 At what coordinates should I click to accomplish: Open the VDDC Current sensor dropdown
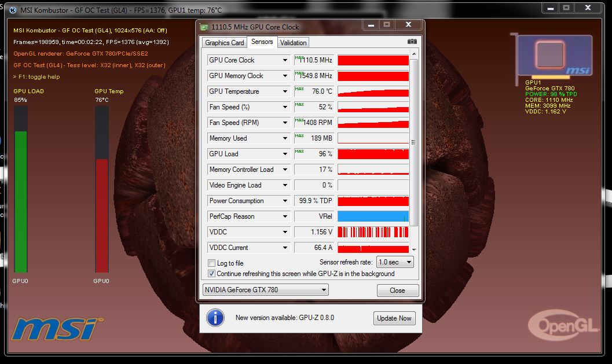coord(285,247)
